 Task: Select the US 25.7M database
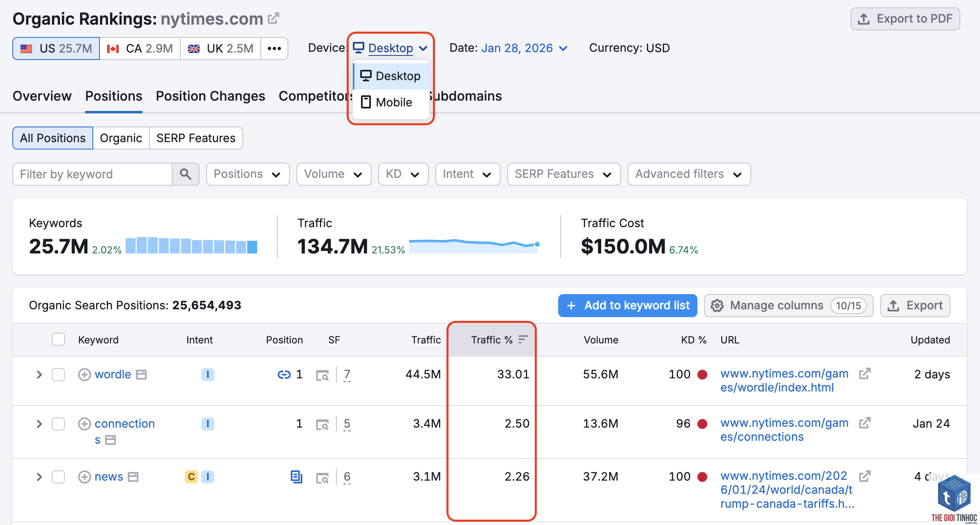tap(56, 48)
